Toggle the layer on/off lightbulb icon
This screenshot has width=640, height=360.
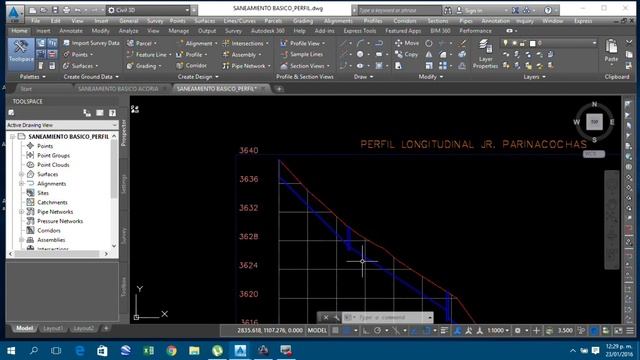point(506,43)
